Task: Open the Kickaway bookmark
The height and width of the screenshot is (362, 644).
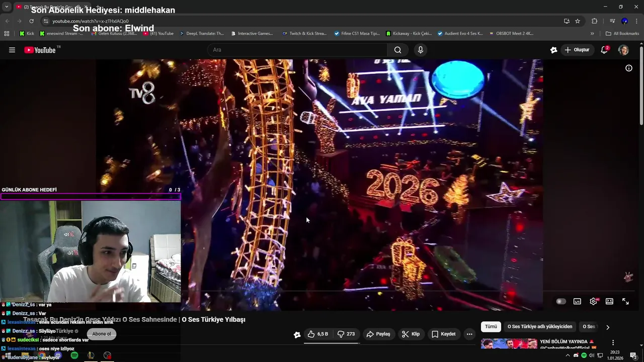Action: coord(409,34)
